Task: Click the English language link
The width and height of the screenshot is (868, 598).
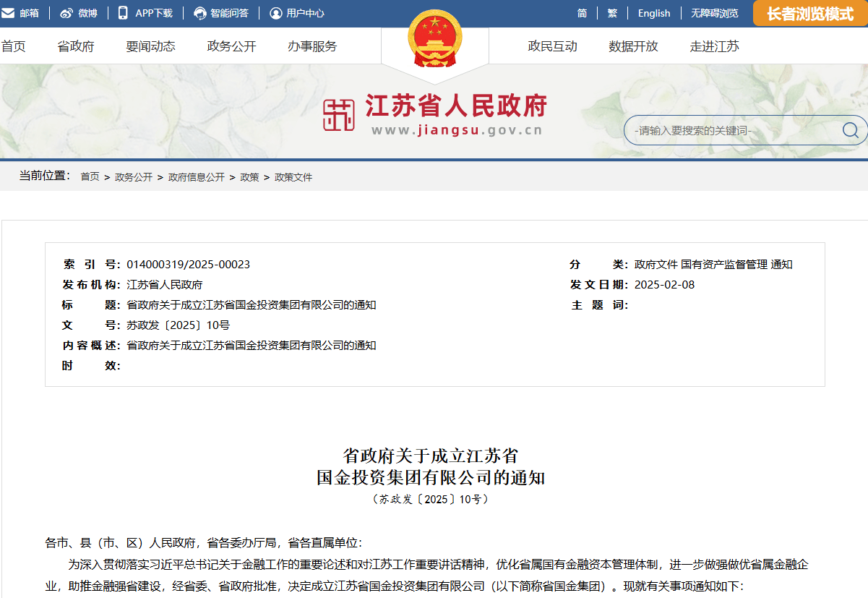Action: (653, 12)
